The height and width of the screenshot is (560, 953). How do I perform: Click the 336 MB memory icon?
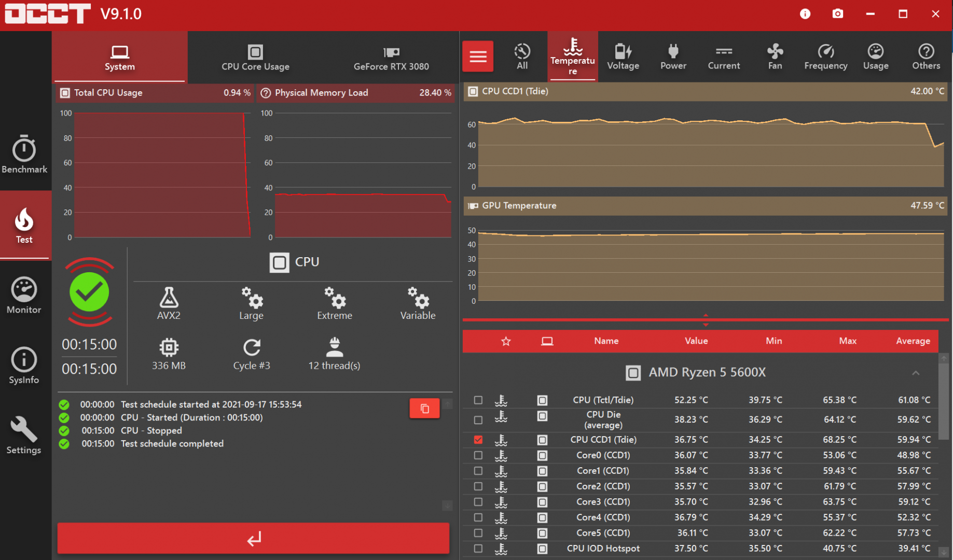click(169, 347)
